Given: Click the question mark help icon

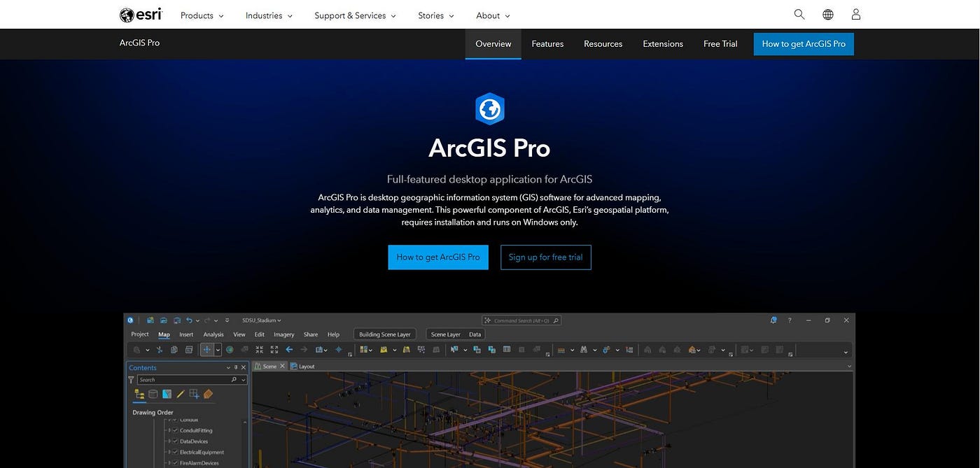Looking at the screenshot, I should coord(790,320).
